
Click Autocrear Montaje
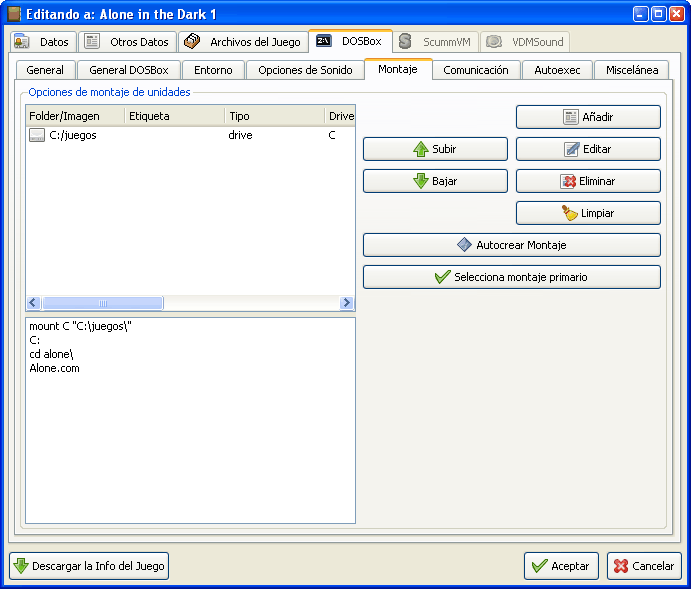coord(512,245)
